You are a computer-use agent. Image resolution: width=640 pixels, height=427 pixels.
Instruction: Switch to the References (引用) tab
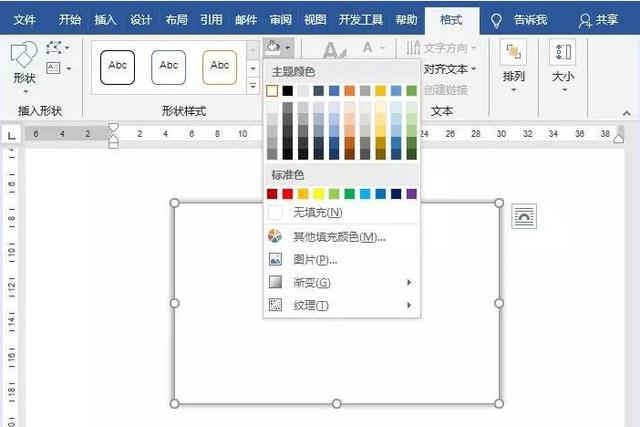pyautogui.click(x=211, y=20)
